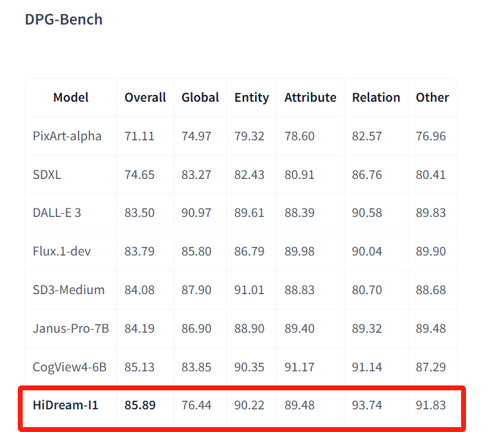Image resolution: width=504 pixels, height=432 pixels.
Task: Select the bold HiDream-I1 model name
Action: tap(65, 405)
